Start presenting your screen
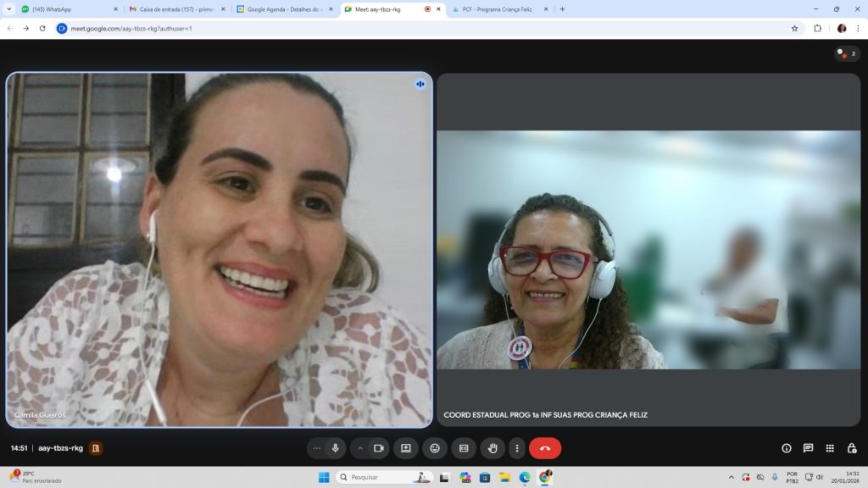Viewport: 868px width, 488px height. [406, 448]
